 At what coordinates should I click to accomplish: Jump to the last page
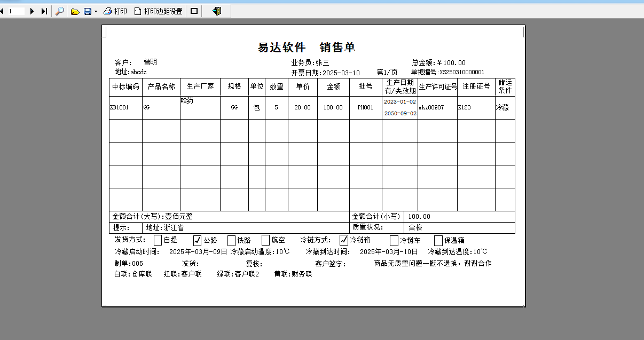[x=44, y=11]
